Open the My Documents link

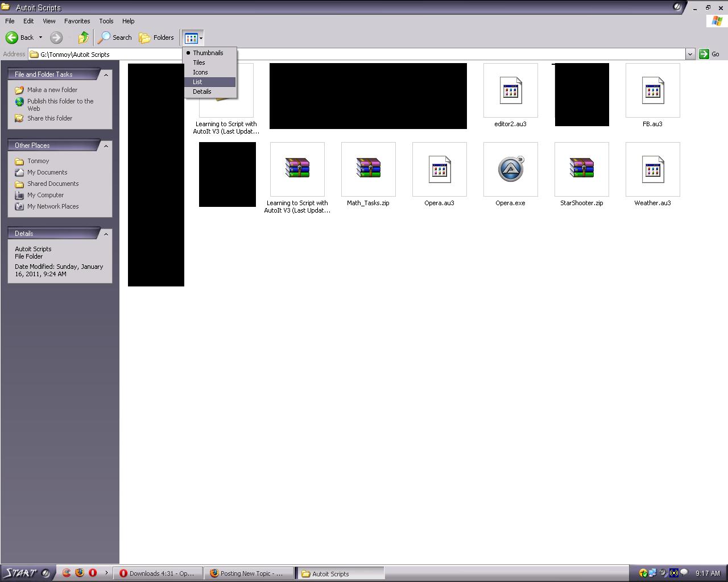coord(47,172)
